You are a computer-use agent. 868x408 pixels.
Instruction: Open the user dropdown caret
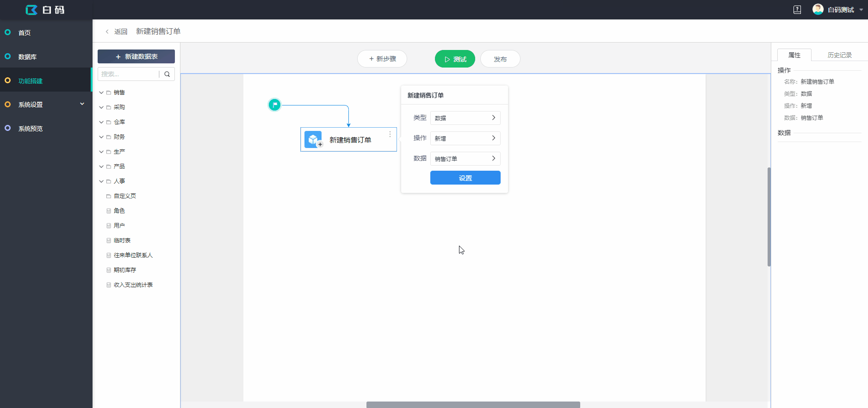pyautogui.click(x=861, y=10)
